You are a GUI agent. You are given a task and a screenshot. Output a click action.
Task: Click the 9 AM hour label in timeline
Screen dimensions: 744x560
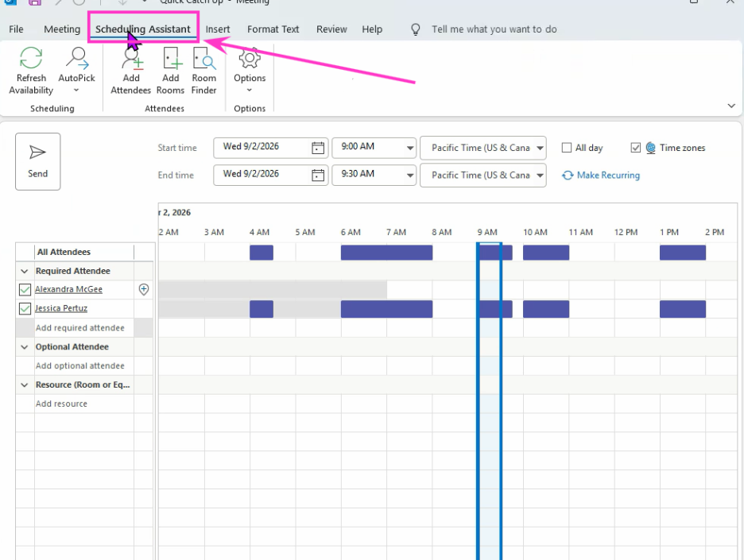487,233
